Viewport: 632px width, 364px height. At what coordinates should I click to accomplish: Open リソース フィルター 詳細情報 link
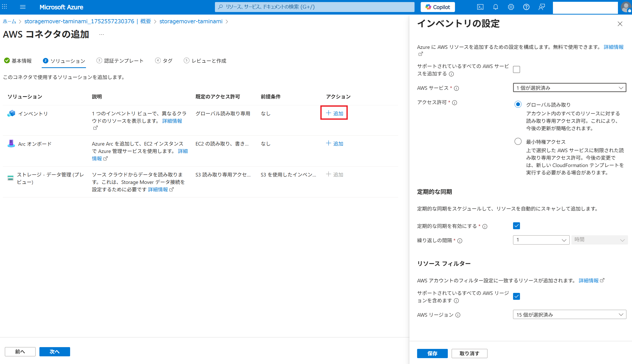[589, 281]
